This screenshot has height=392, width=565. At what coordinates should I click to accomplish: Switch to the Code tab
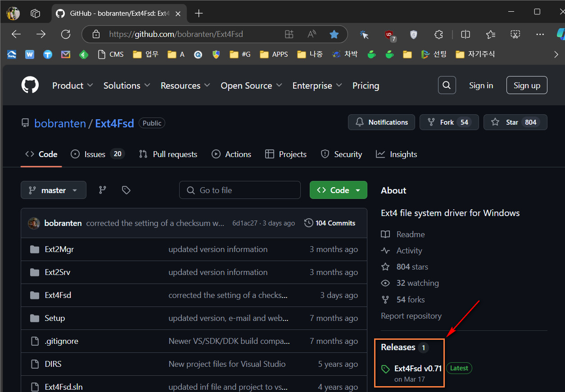[x=41, y=154]
